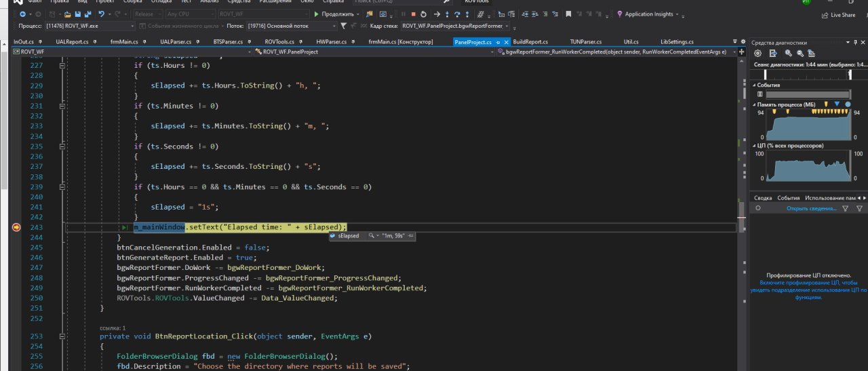Pin the HWParser.cs tab
868x371 pixels.
tap(353, 42)
